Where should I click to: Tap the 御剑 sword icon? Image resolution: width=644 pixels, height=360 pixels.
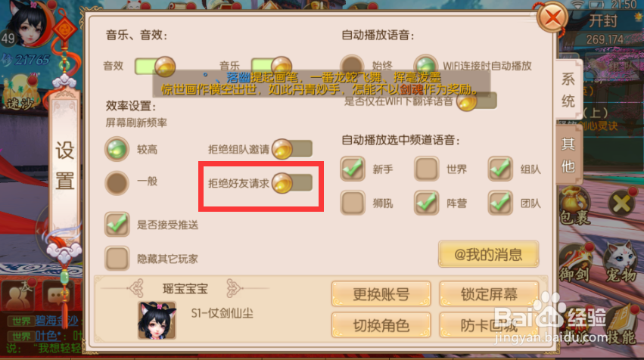(575, 262)
